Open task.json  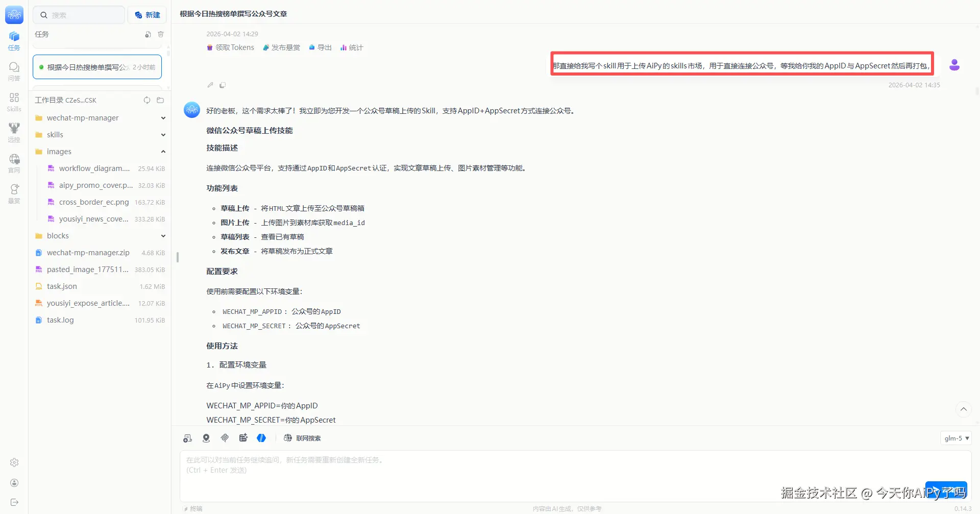[x=100, y=286]
